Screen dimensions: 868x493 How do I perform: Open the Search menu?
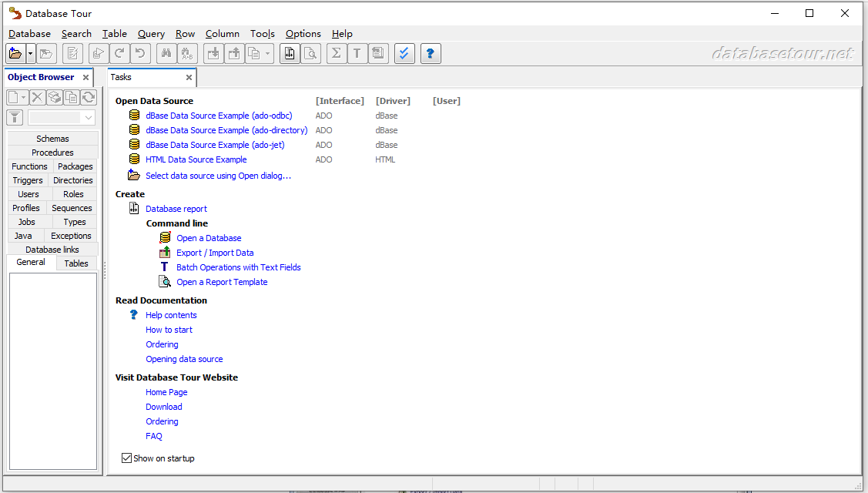point(76,34)
